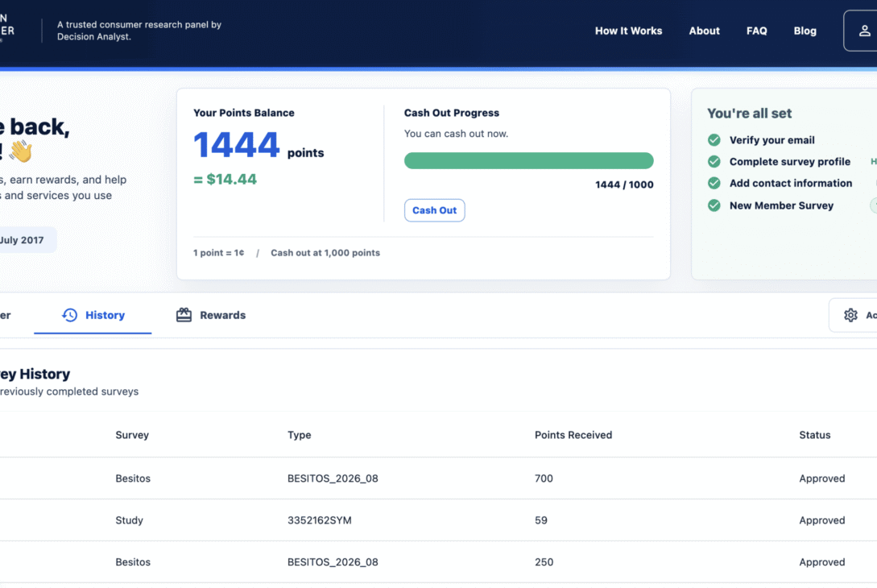Select the Study survey row name
Image resolution: width=877 pixels, height=588 pixels.
(129, 520)
